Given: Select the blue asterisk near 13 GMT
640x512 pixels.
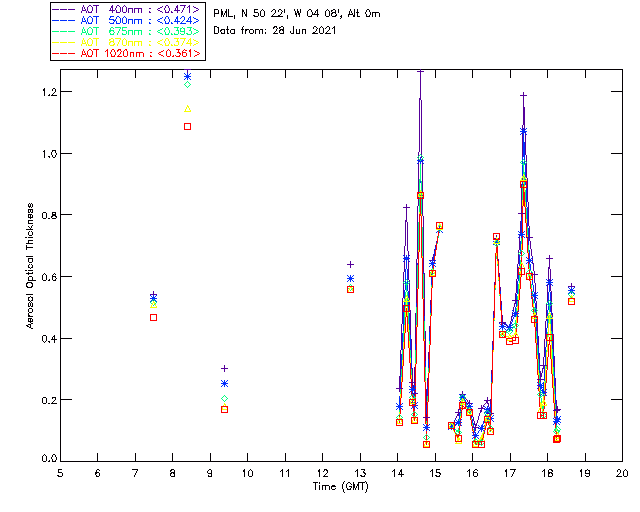Looking at the screenshot, I should [x=350, y=278].
